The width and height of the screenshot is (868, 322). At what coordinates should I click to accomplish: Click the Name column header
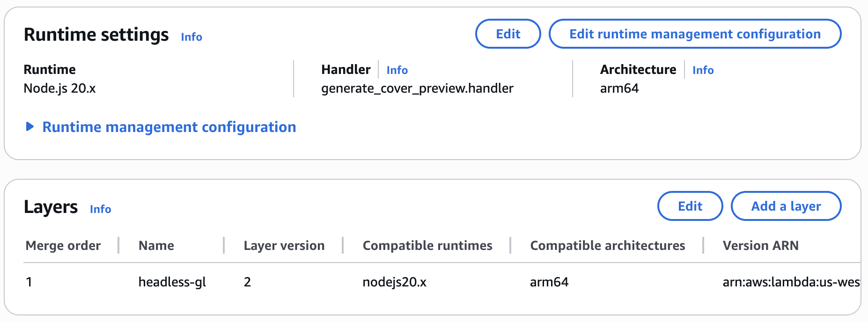click(156, 246)
